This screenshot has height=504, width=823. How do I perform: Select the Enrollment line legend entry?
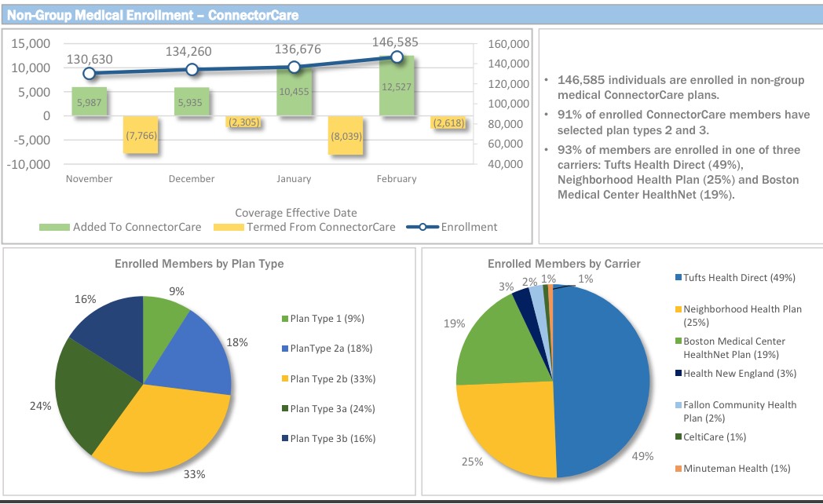(452, 227)
